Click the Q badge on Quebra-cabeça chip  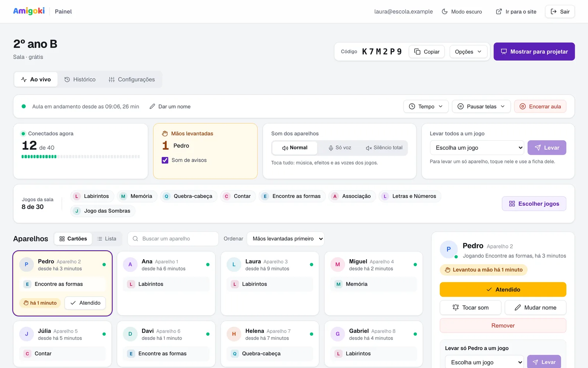166,196
